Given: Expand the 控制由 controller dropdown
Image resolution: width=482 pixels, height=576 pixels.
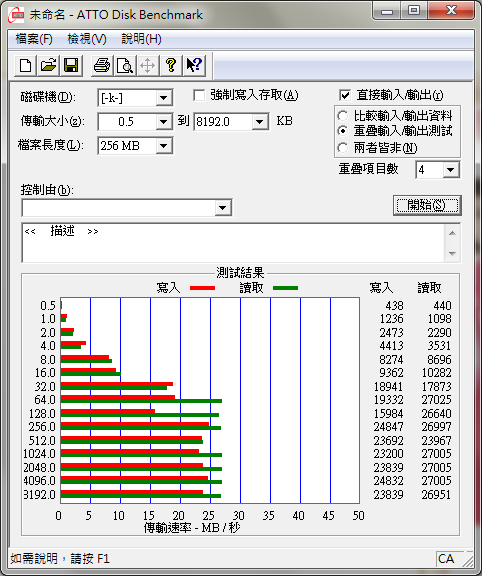Looking at the screenshot, I should (223, 208).
